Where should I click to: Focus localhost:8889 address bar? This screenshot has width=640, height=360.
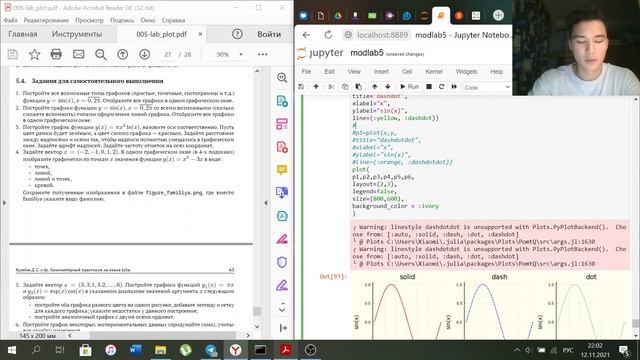(382, 35)
